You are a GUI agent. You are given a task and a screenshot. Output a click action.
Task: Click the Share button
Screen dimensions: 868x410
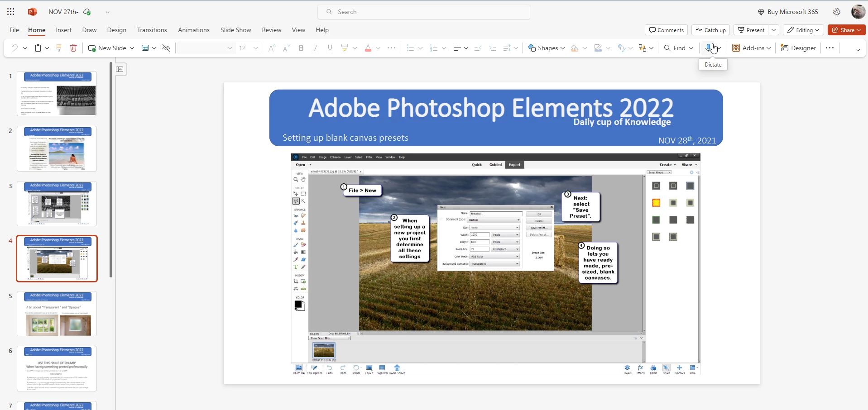pyautogui.click(x=847, y=30)
